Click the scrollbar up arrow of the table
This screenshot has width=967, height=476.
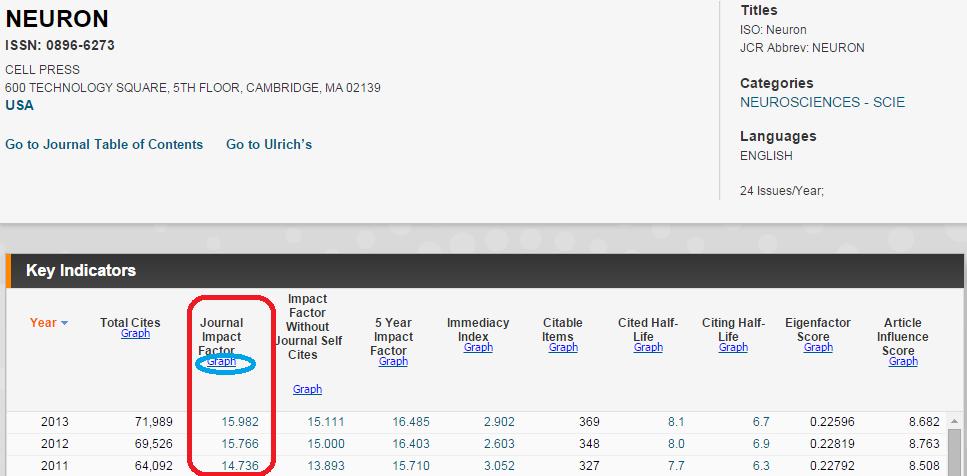954,421
